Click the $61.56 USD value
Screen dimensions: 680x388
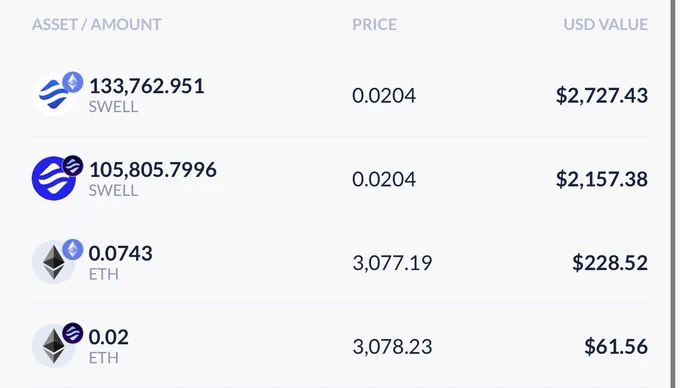(616, 346)
